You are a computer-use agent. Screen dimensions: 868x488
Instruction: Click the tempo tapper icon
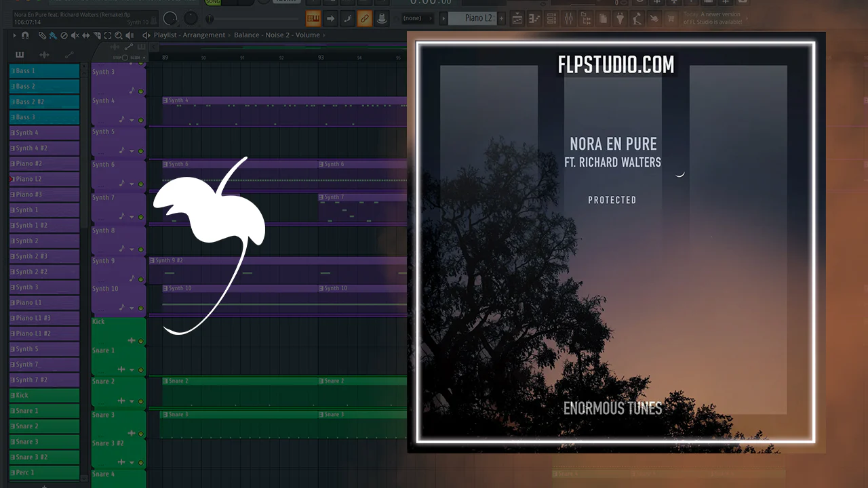(x=637, y=19)
